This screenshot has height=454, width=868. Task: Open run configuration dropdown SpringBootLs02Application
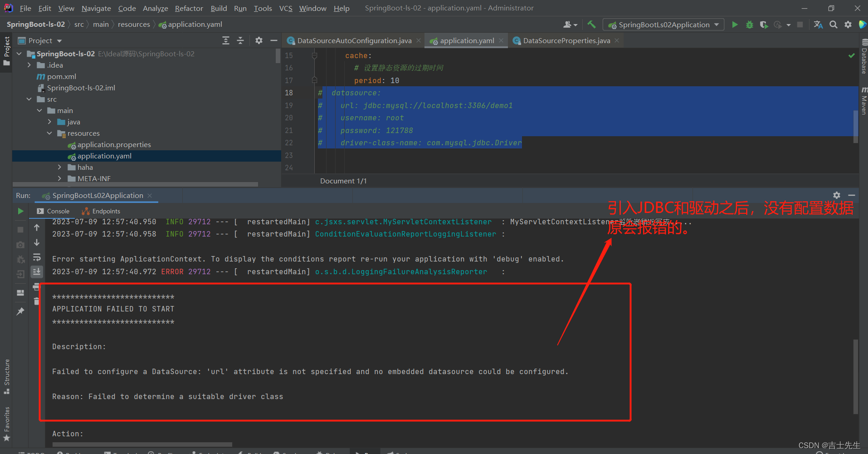coord(663,25)
